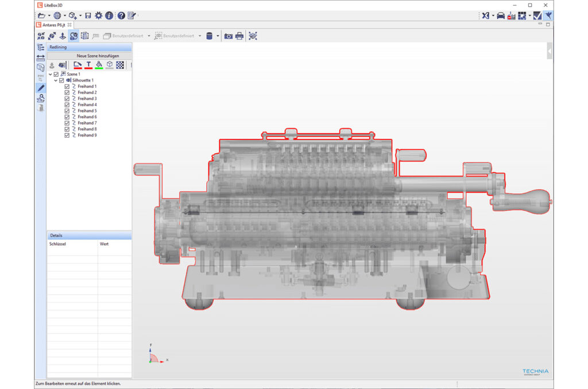This screenshot has width=588, height=389.
Task: Click the axis orientation icon in view toolbar
Action: 63,36
